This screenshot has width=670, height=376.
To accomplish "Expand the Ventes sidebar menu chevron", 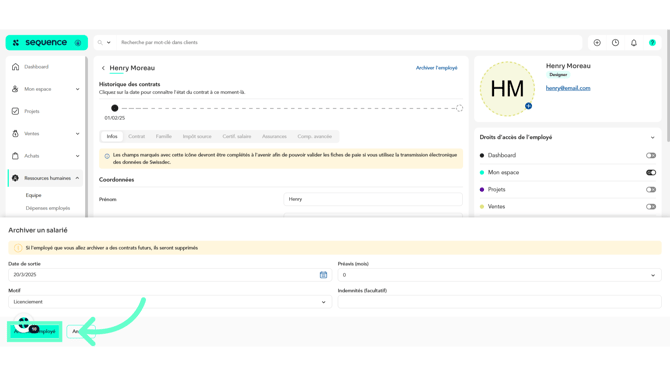I will tap(77, 133).
